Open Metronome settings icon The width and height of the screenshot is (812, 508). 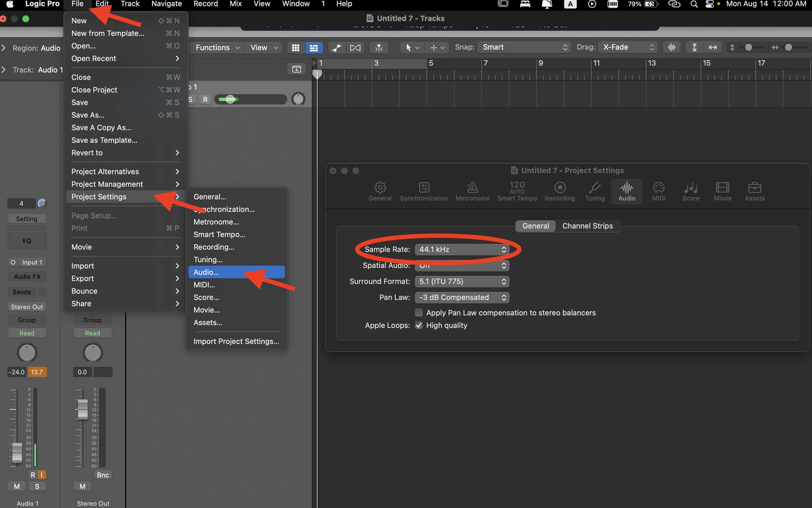tap(472, 191)
